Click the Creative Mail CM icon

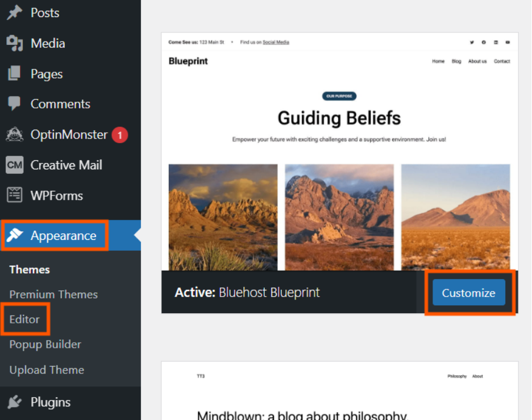point(14,165)
